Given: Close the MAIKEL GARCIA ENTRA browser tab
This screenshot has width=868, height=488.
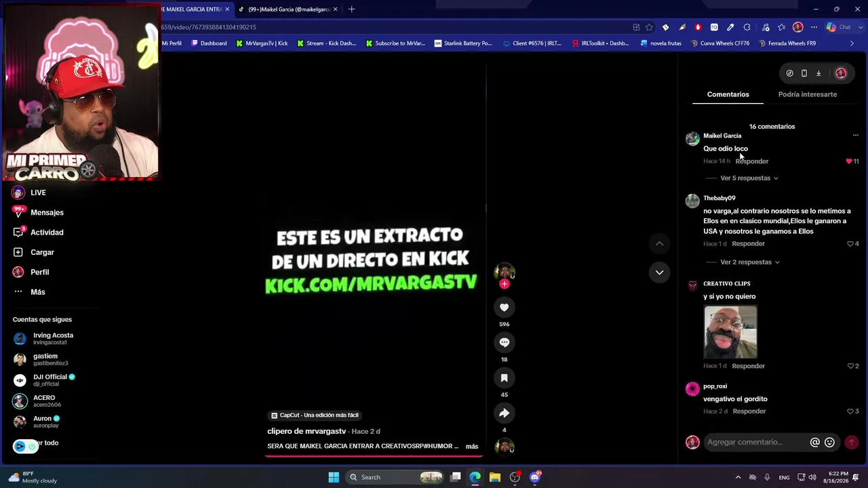Looking at the screenshot, I should pos(227,9).
